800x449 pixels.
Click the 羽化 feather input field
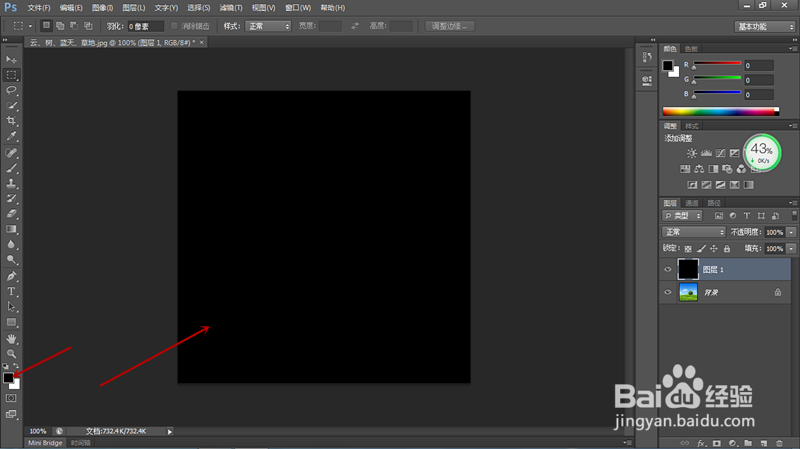pyautogui.click(x=145, y=26)
